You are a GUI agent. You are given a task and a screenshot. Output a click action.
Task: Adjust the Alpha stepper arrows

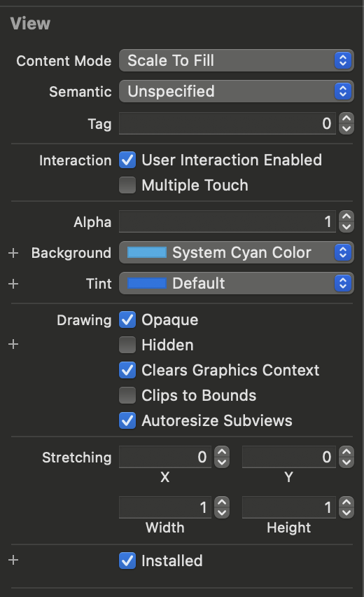tap(346, 221)
